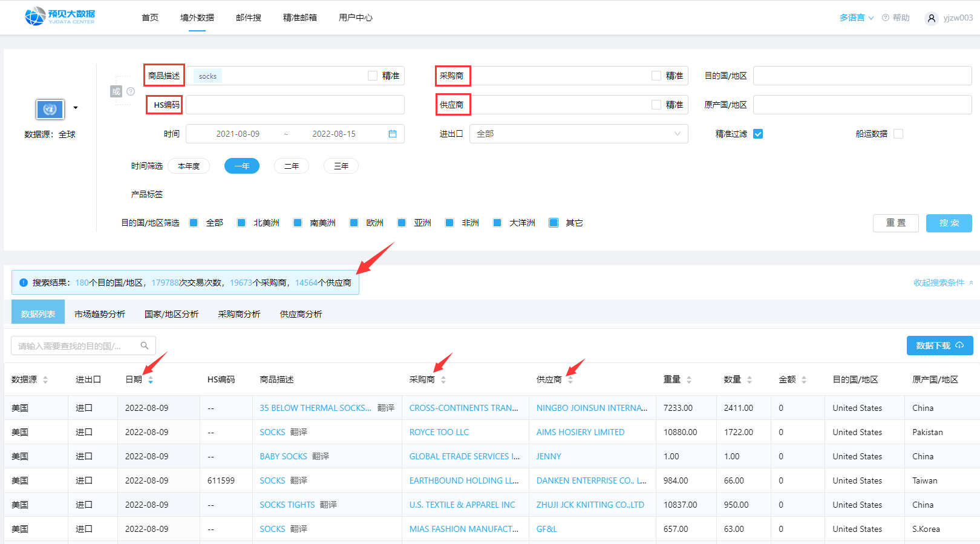Image resolution: width=980 pixels, height=544 pixels.
Task: Toggle 亚洲 region checkbox
Action: click(x=402, y=223)
